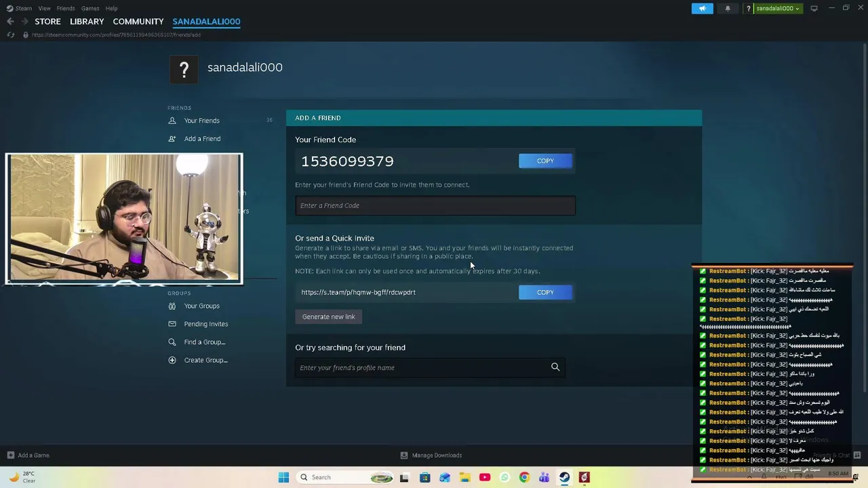Open Pending Invites for groups
Screen dimensions: 868x488
(x=206, y=324)
